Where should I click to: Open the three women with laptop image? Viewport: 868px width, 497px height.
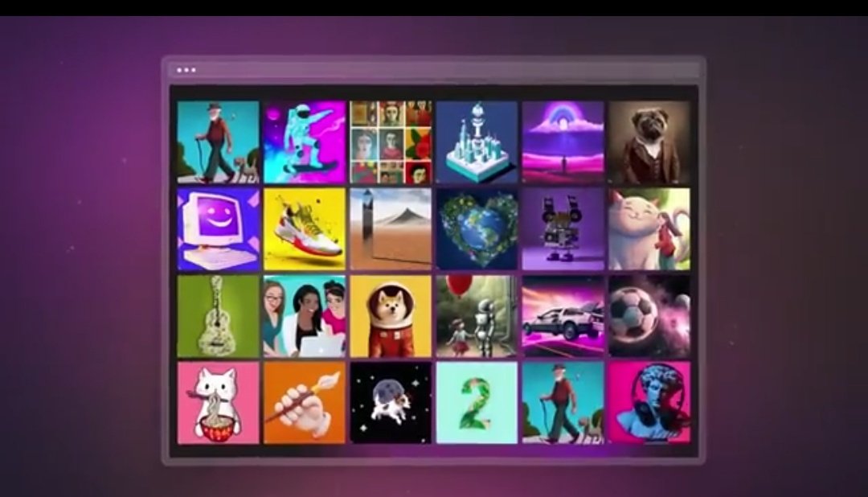pyautogui.click(x=305, y=316)
